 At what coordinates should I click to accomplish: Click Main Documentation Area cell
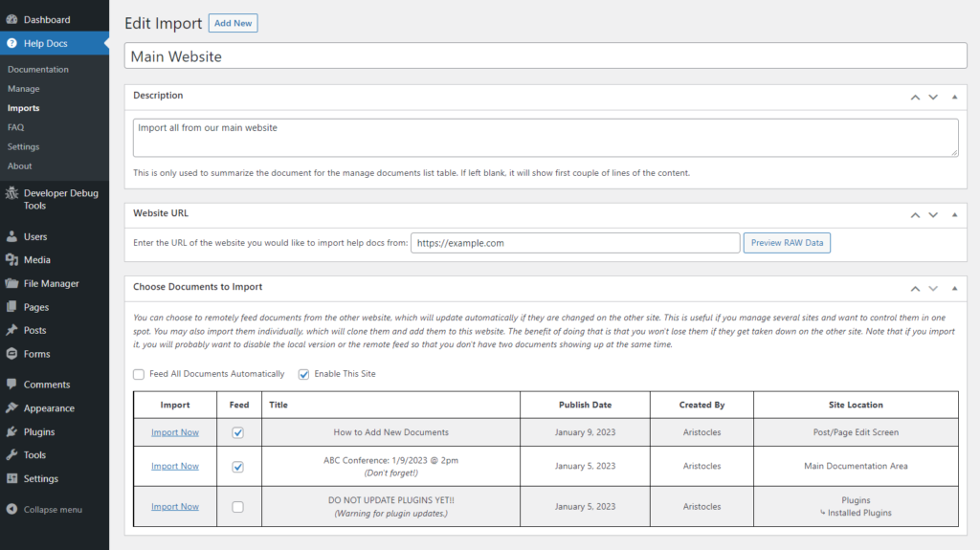[x=856, y=466]
